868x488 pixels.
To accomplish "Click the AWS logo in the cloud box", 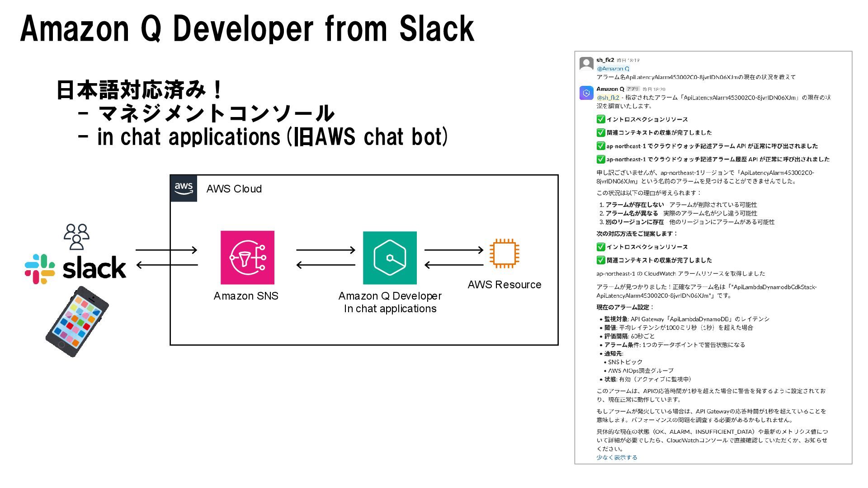I will point(184,188).
